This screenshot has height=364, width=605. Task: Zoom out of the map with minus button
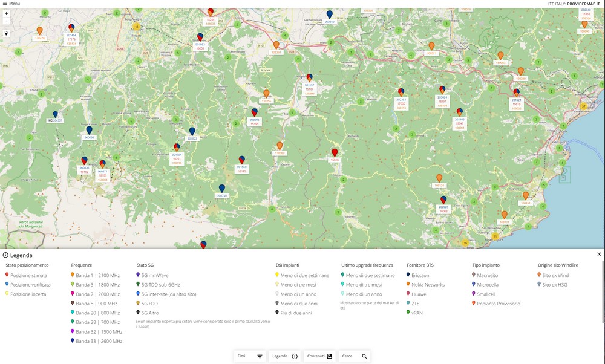pos(6,21)
